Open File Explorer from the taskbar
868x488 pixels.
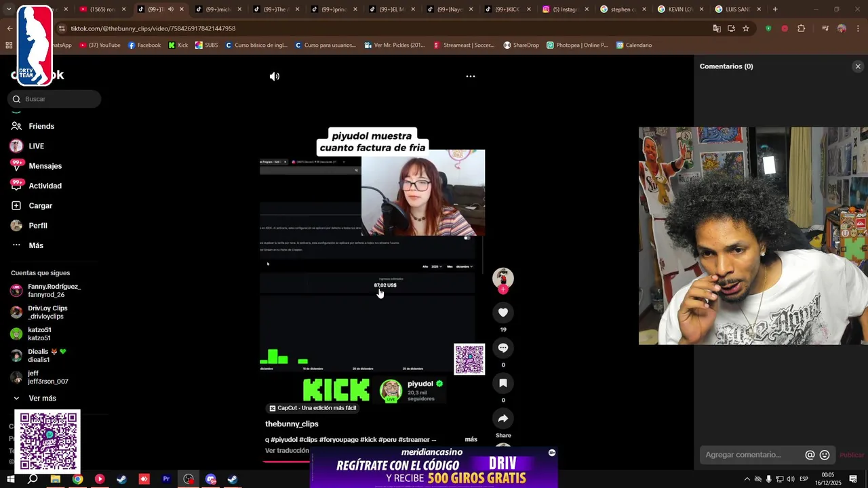coord(56,479)
